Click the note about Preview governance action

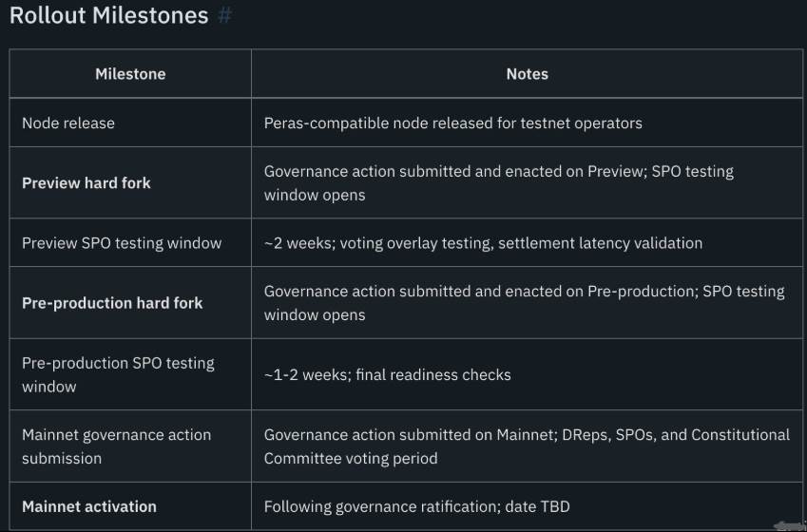coord(499,183)
